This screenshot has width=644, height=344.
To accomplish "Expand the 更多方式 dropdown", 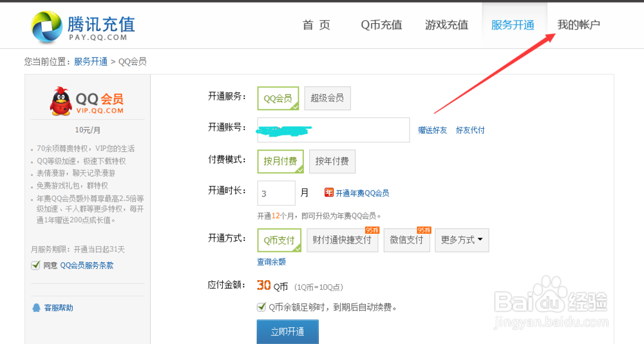I will (x=462, y=240).
